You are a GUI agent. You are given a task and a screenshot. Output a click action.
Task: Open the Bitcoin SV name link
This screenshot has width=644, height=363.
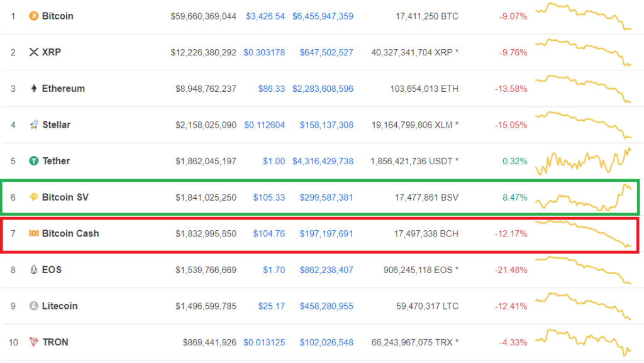(65, 197)
